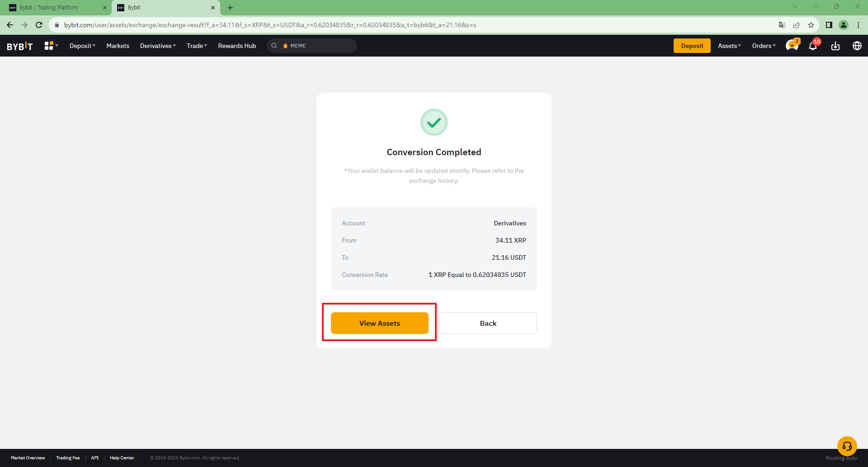Image resolution: width=868 pixels, height=467 pixels.
Task: Click the browser reload button
Action: 39,25
